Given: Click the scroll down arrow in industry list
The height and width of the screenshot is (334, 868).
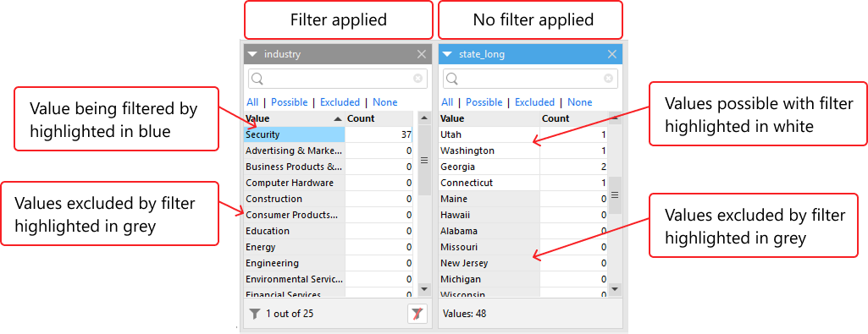Looking at the screenshot, I should [424, 288].
